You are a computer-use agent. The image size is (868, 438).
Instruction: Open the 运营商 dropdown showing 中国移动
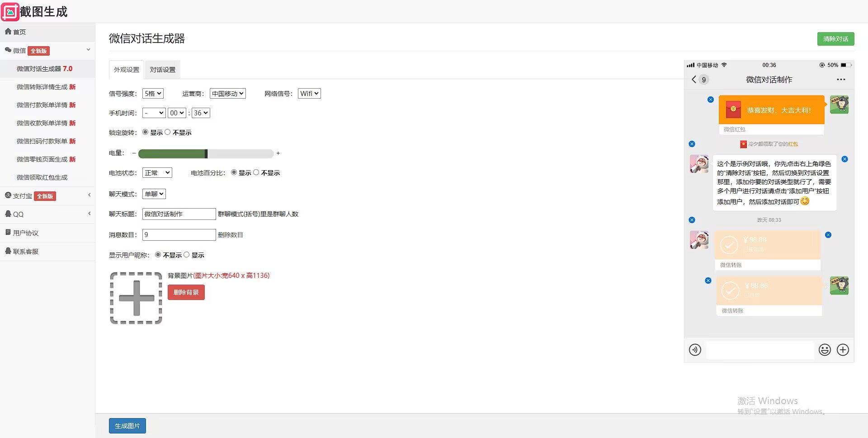pos(228,94)
